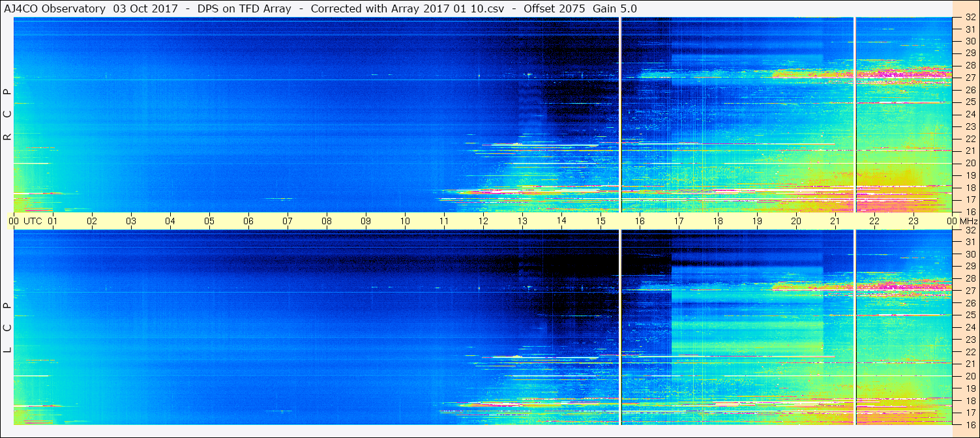Screen dimensions: 980x438
Task: Click hour label '20' on the time axis
Action: tap(796, 221)
